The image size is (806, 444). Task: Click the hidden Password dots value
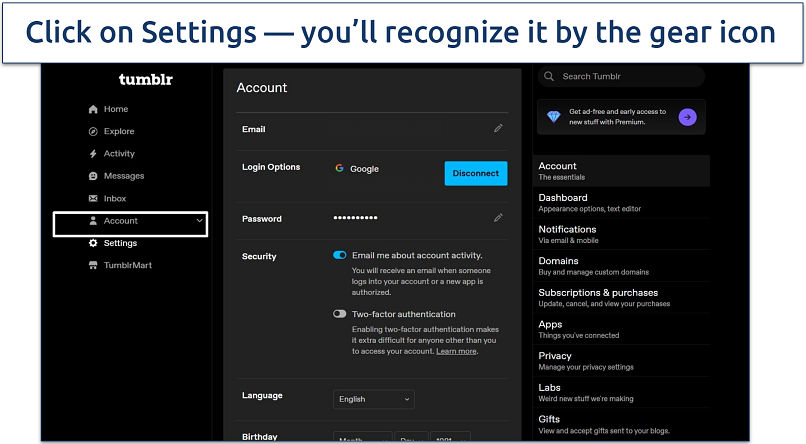355,218
